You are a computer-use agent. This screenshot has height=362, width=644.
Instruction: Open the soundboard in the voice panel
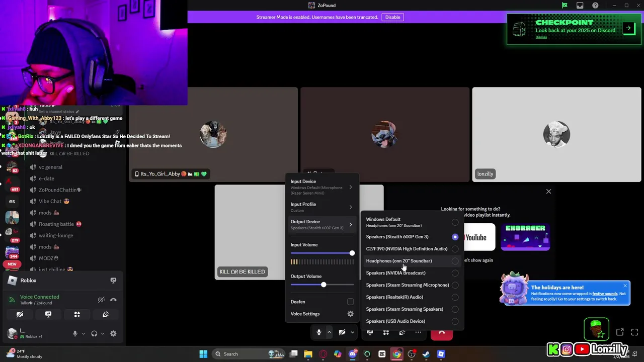click(x=106, y=314)
